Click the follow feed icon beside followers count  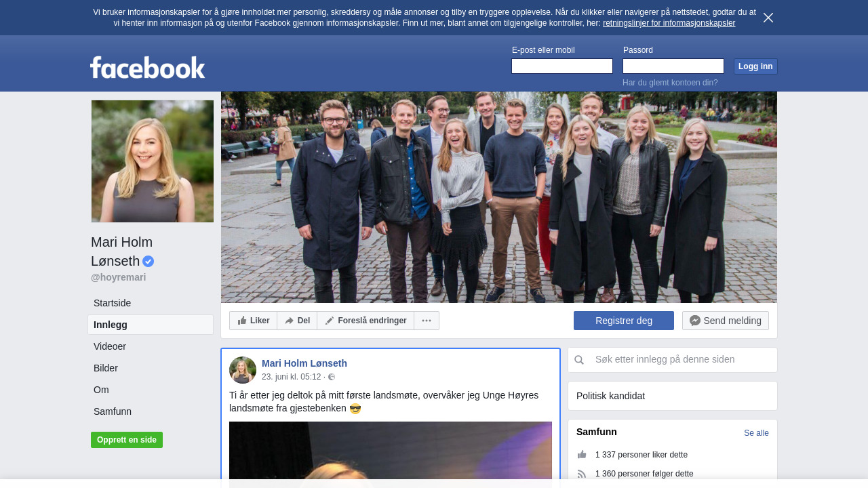582,474
